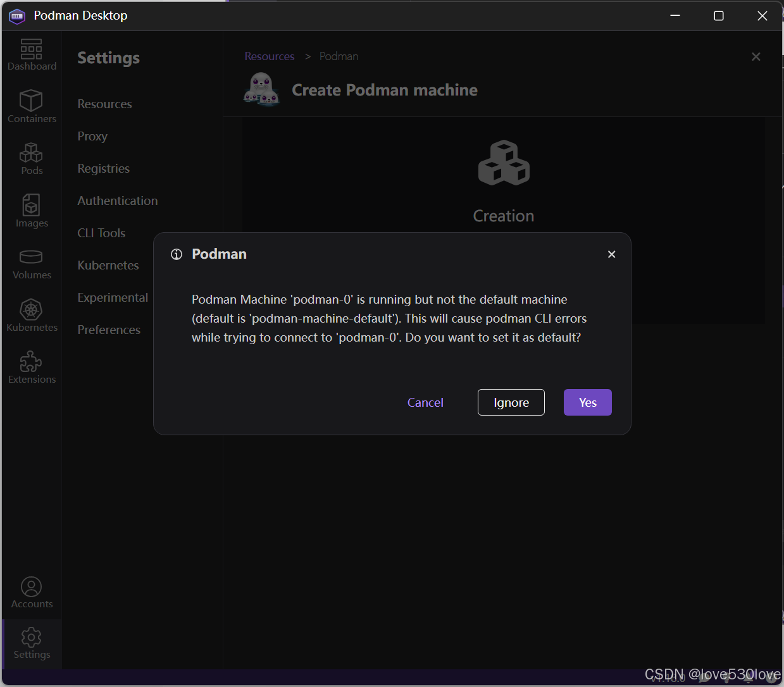Screen dimensions: 784x687
Task: Maximize the Podman Desktop window
Action: pos(719,16)
